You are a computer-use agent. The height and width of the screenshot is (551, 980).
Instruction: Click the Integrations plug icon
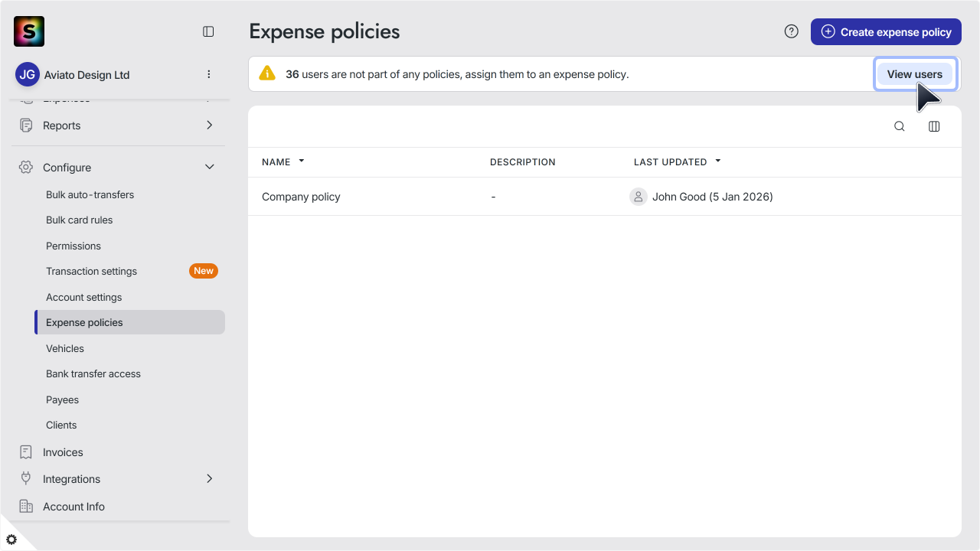pos(26,478)
